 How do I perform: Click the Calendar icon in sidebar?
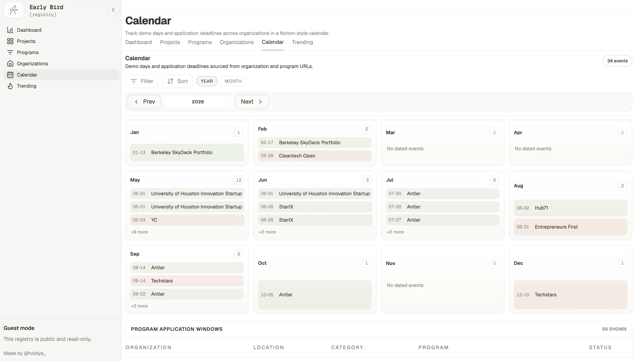pyautogui.click(x=10, y=75)
